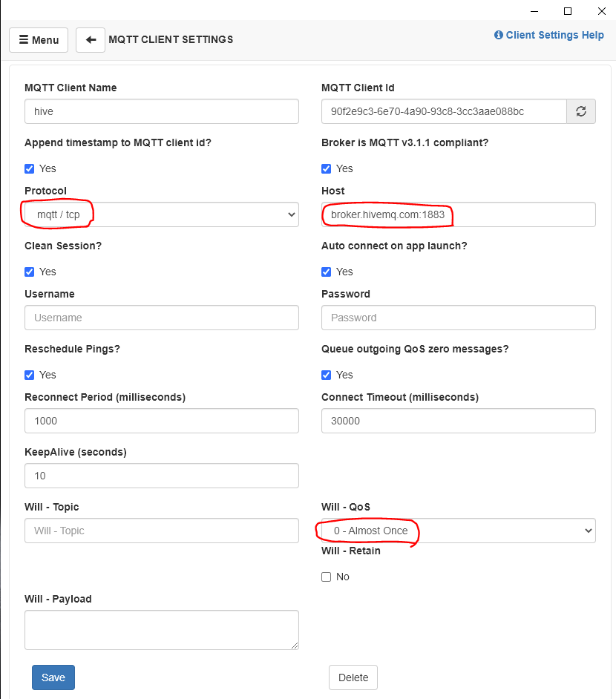Screen dimensions: 616x699
Task: Toggle the Reschedule Pings checkbox
Action: [x=30, y=375]
